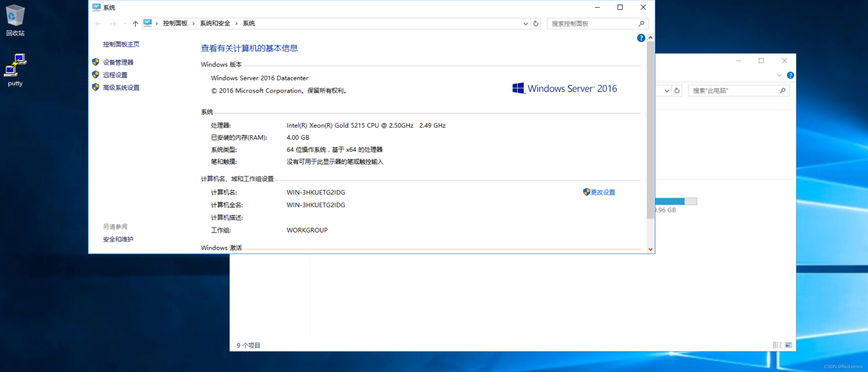
Task: Click the shield icon beside Advanced system settings
Action: coord(96,87)
